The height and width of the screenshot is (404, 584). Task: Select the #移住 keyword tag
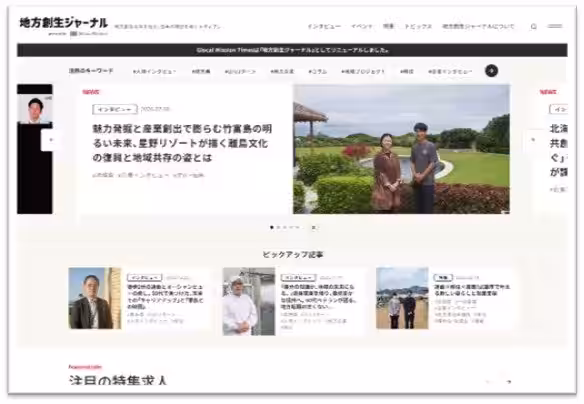coord(407,71)
